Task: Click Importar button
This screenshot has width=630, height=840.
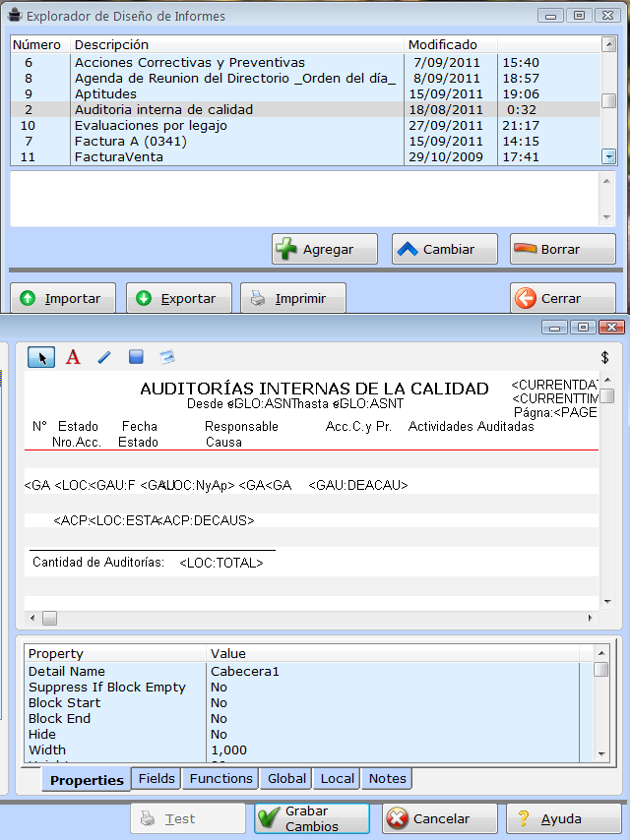Action: 63,298
